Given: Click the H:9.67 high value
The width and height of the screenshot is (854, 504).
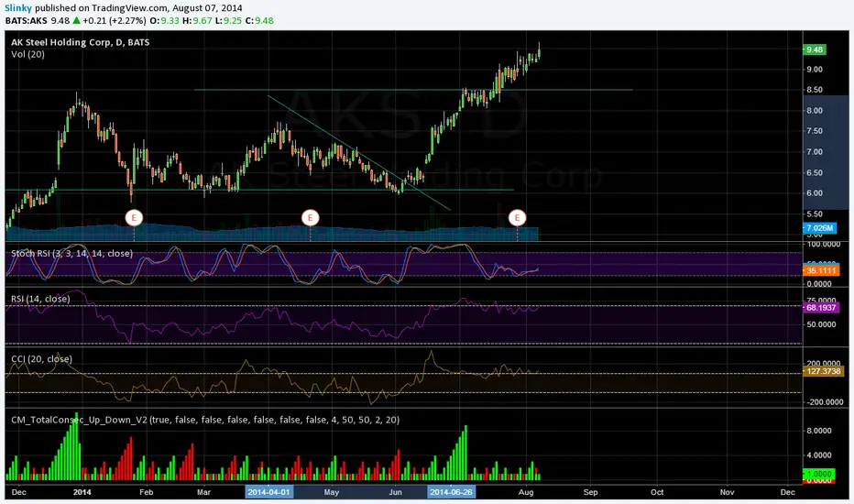Looking at the screenshot, I should (x=197, y=21).
